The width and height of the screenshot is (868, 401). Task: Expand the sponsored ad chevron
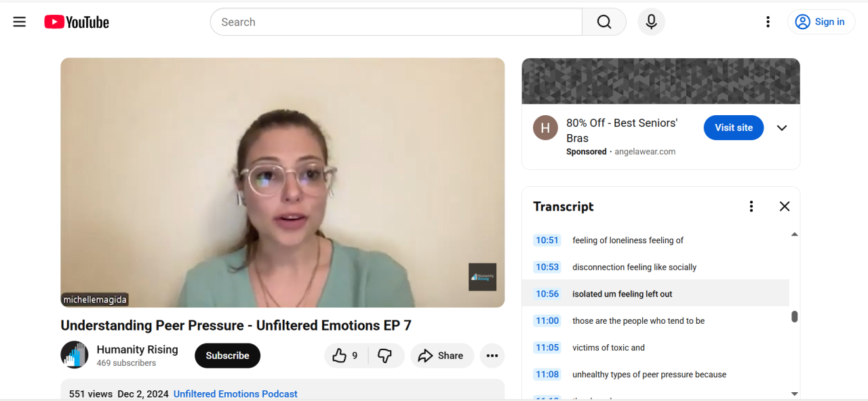(782, 128)
